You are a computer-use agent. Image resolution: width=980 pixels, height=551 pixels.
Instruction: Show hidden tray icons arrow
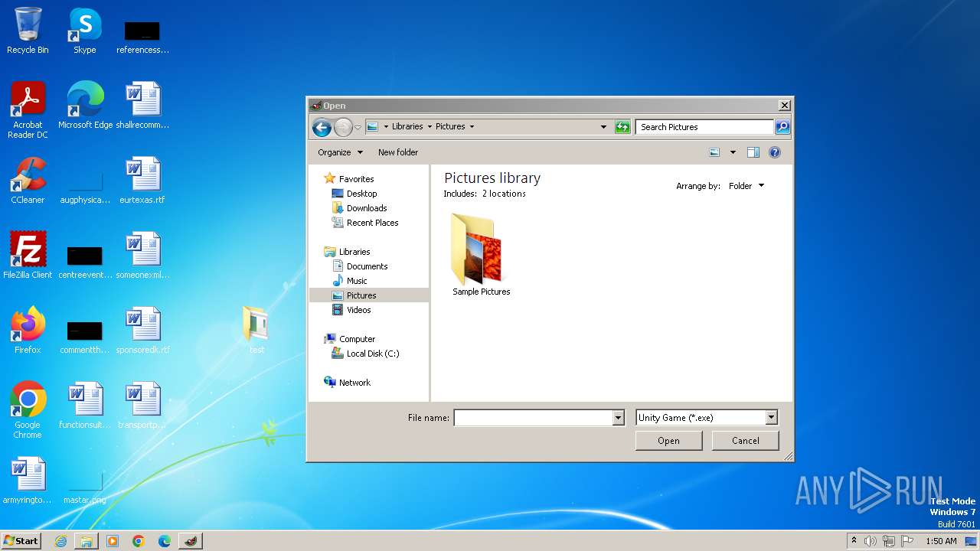(x=854, y=541)
